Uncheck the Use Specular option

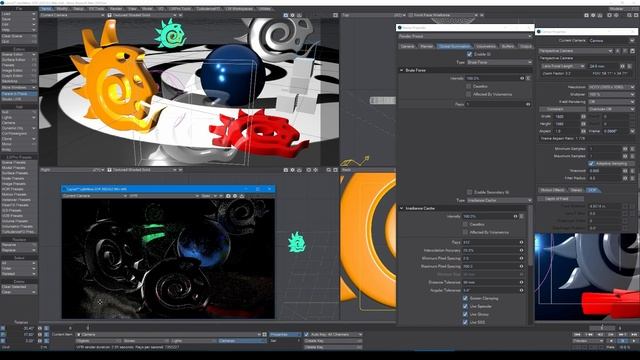pos(465,307)
